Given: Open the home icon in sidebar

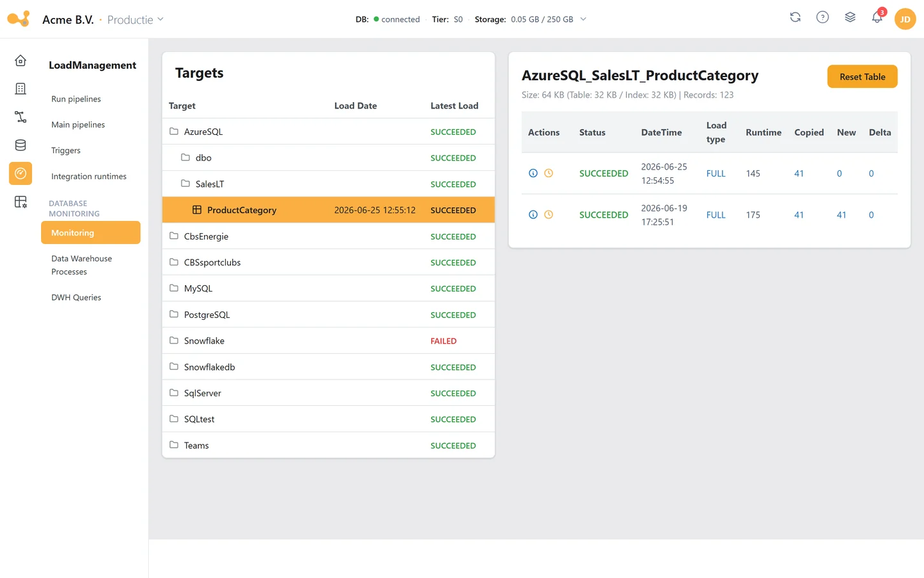Looking at the screenshot, I should (21, 60).
